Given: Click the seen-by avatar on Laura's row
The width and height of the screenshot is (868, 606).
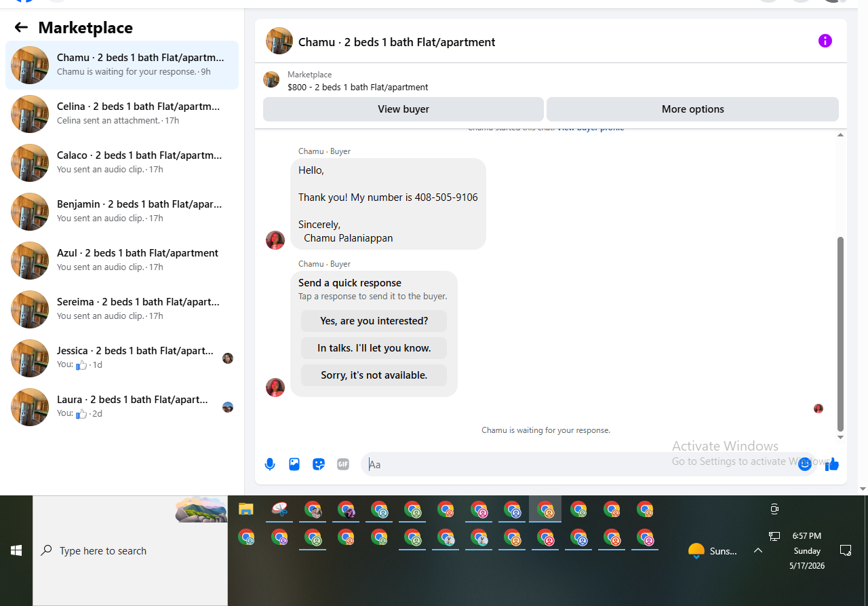Looking at the screenshot, I should 228,407.
